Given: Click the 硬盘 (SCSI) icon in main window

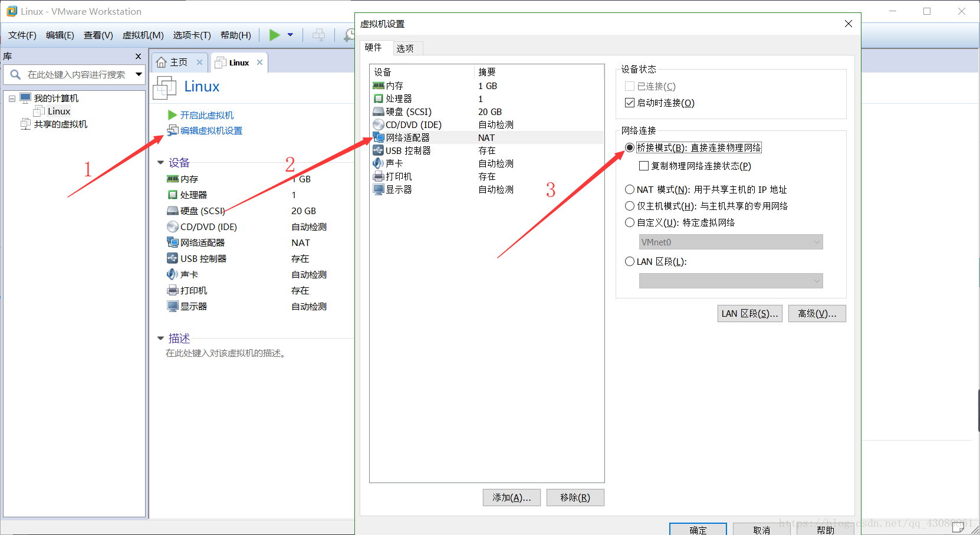Looking at the screenshot, I should tap(173, 211).
